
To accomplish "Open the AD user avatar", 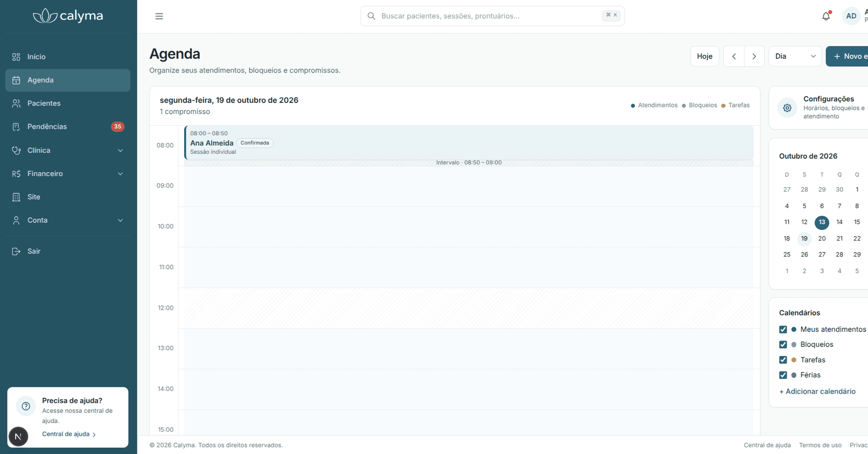I will (x=851, y=16).
